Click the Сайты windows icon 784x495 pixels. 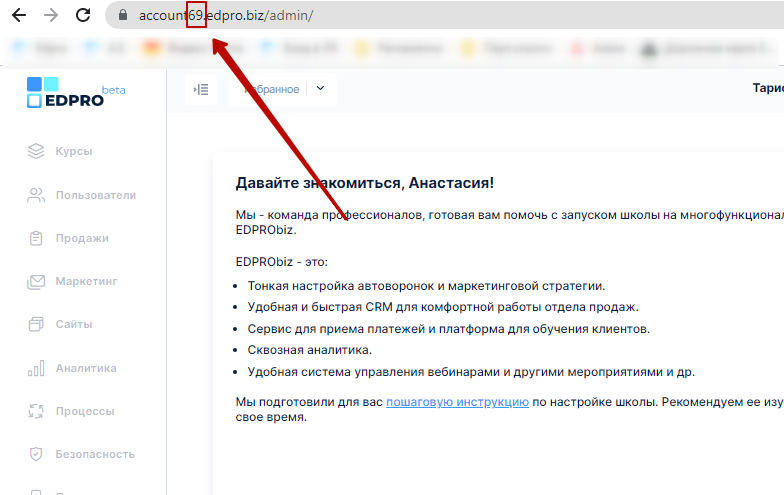(36, 324)
